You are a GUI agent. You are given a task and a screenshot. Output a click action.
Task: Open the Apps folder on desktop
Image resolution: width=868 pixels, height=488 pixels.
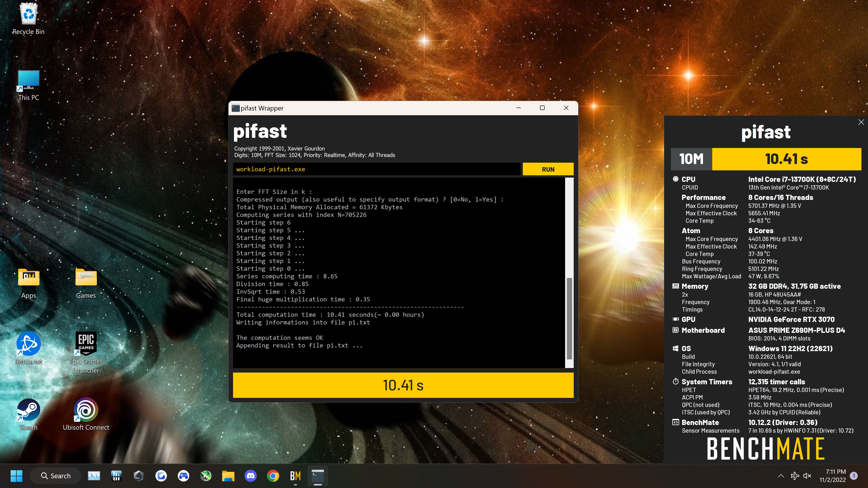click(x=29, y=284)
